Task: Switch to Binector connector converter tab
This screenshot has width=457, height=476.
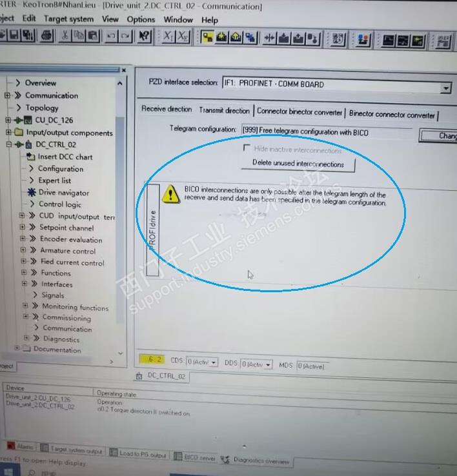Action: 392,114
